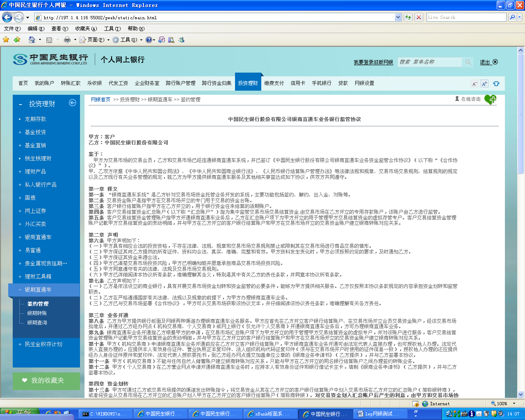Go to the 转账汇款 navigation tab

(71, 83)
